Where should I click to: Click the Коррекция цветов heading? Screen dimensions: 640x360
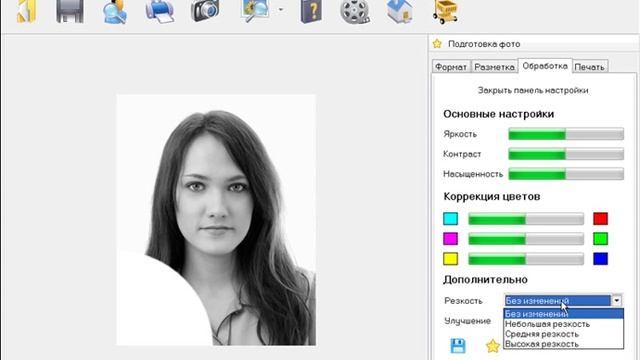tap(492, 196)
